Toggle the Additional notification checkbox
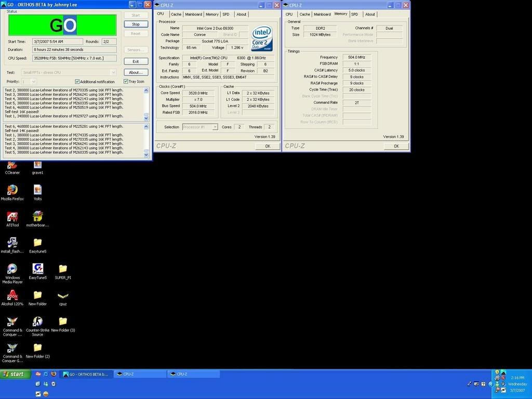The image size is (532, 399). pyautogui.click(x=77, y=82)
